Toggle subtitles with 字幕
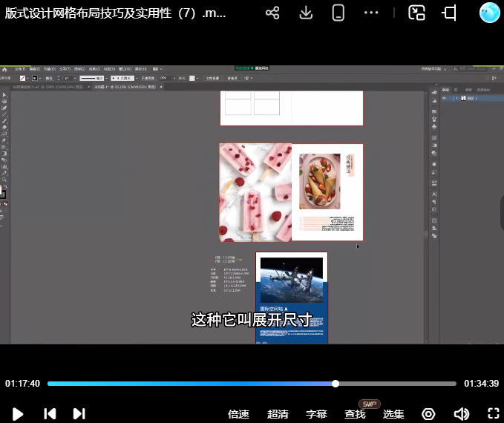The image size is (504, 423). 316,414
